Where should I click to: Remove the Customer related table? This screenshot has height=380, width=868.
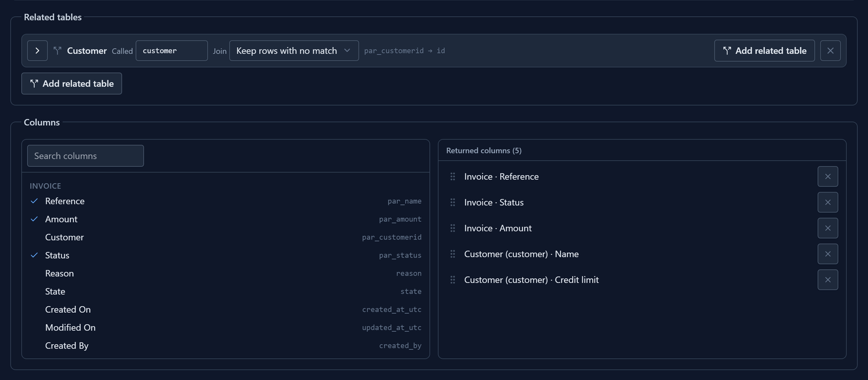click(x=831, y=50)
